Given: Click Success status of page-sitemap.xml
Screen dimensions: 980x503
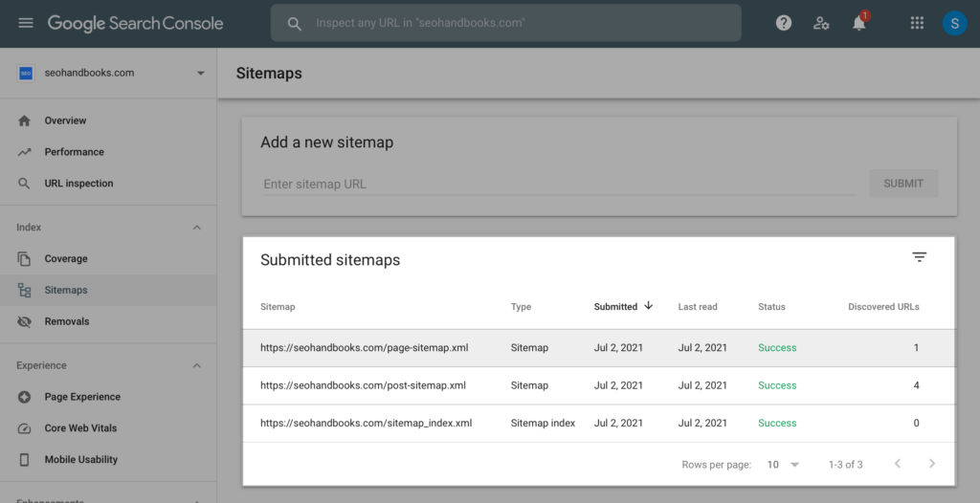Looking at the screenshot, I should (777, 348).
